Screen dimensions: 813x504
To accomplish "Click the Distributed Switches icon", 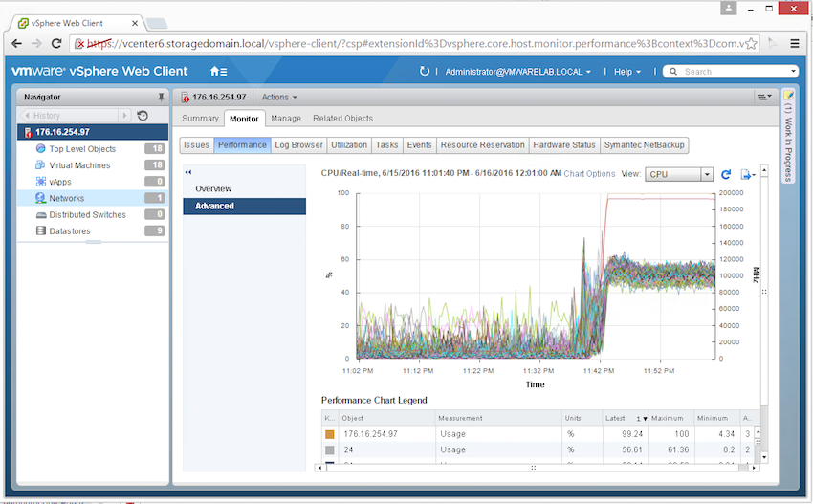I will click(41, 214).
